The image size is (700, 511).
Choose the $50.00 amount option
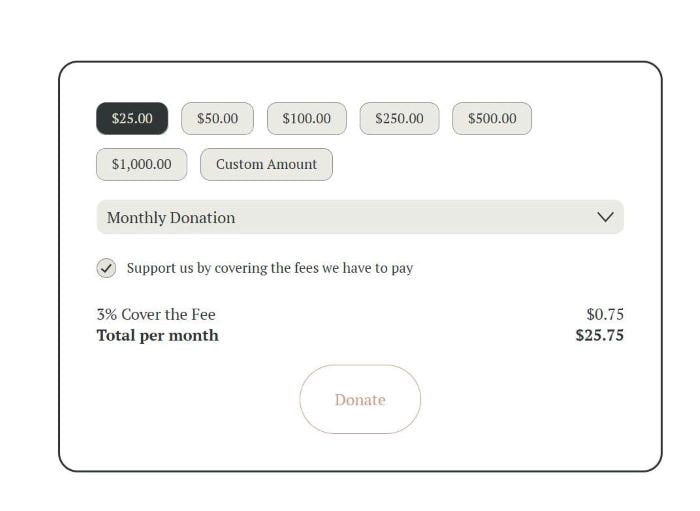click(x=217, y=118)
